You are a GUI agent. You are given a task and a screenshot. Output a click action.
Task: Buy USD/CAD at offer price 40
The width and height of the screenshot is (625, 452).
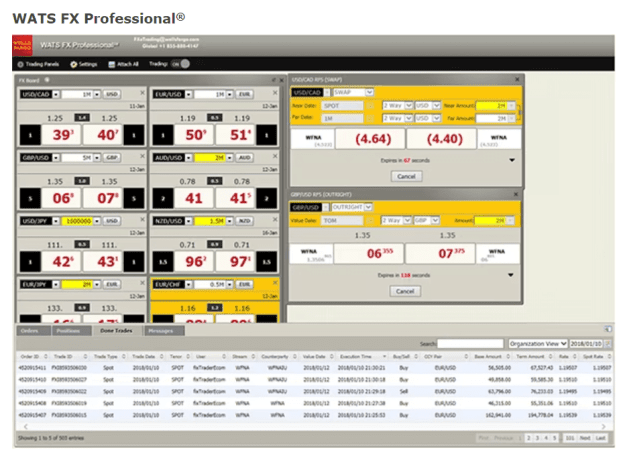point(103,135)
